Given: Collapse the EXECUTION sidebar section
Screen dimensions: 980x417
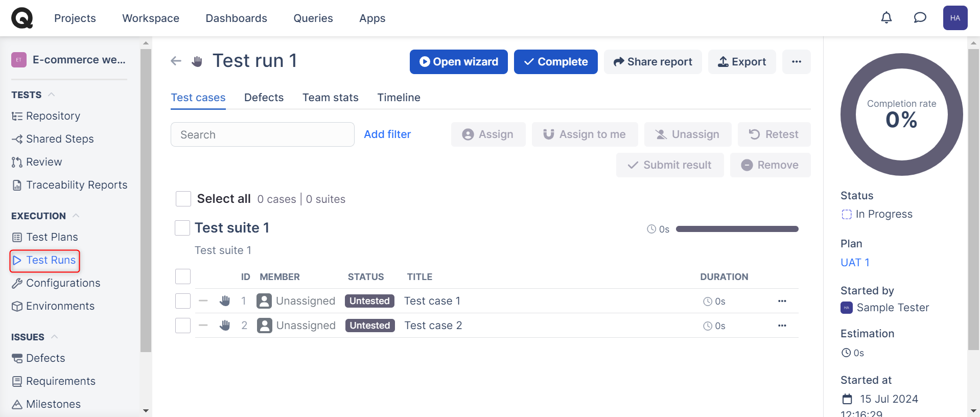Looking at the screenshot, I should 76,216.
